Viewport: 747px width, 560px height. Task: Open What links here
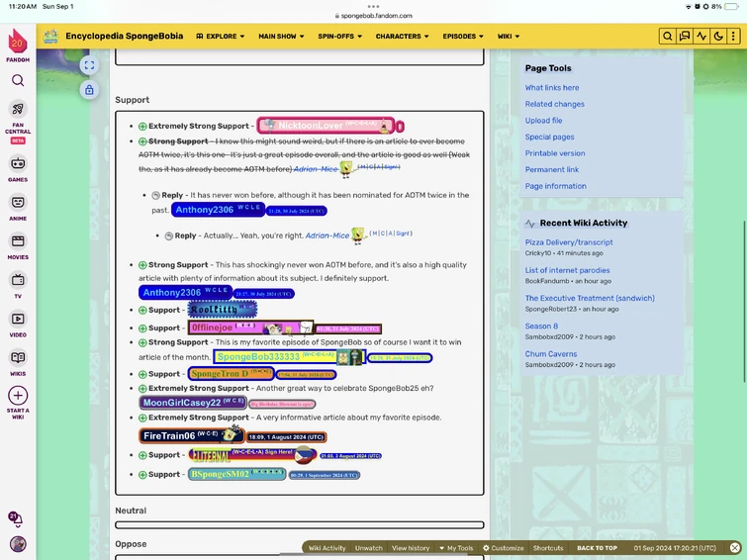pos(552,88)
